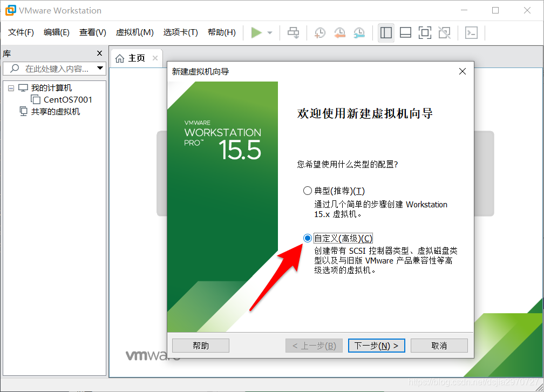Open the power options dropdown arrow
This screenshot has height=392, width=544.
270,33
